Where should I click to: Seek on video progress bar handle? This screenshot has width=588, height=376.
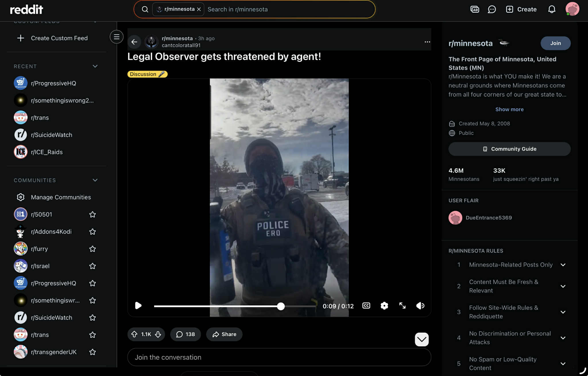click(x=281, y=306)
